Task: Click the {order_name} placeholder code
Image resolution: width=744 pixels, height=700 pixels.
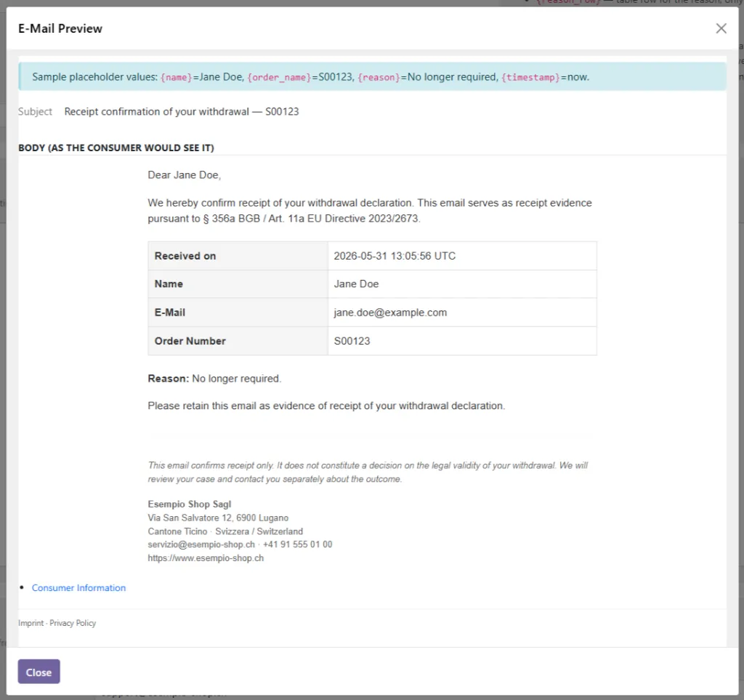Action: pyautogui.click(x=279, y=77)
